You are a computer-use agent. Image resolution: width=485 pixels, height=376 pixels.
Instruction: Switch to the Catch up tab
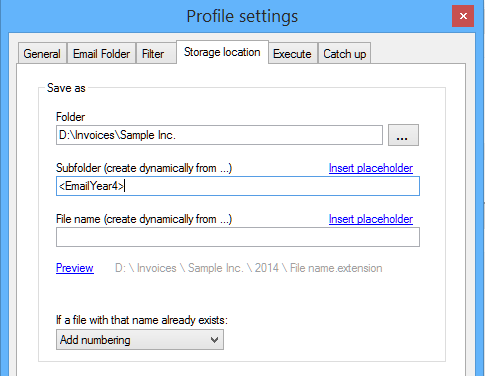tap(344, 53)
